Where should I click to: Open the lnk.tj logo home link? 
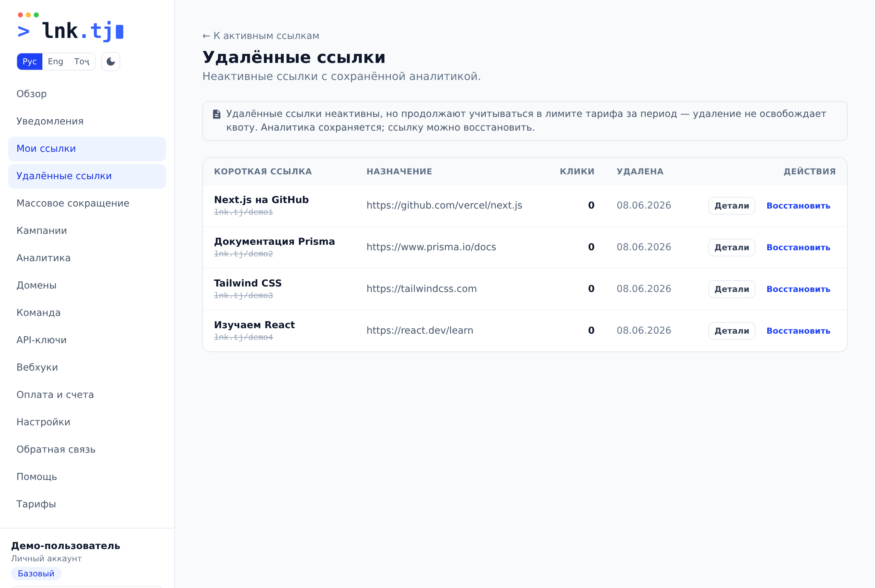click(70, 27)
